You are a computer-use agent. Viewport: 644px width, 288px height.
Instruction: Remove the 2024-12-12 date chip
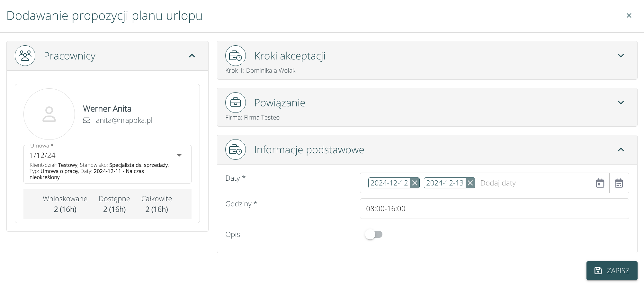pyautogui.click(x=415, y=183)
